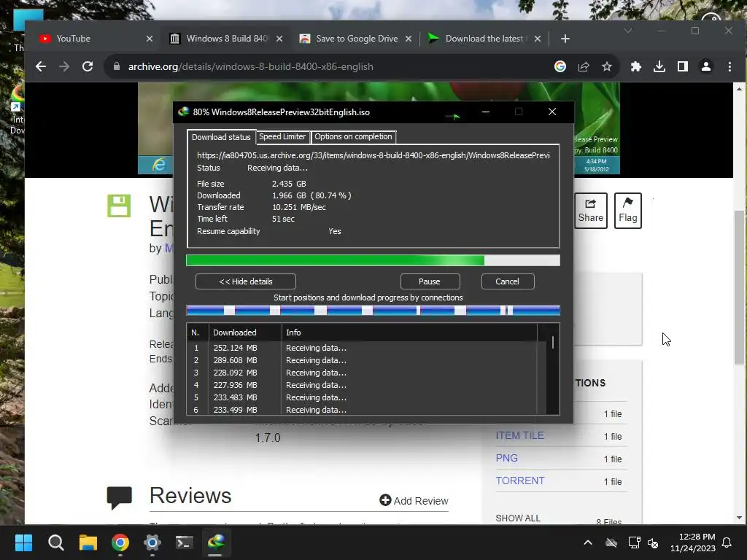
Task: Open Chrome downloads tray icon
Action: point(659,66)
